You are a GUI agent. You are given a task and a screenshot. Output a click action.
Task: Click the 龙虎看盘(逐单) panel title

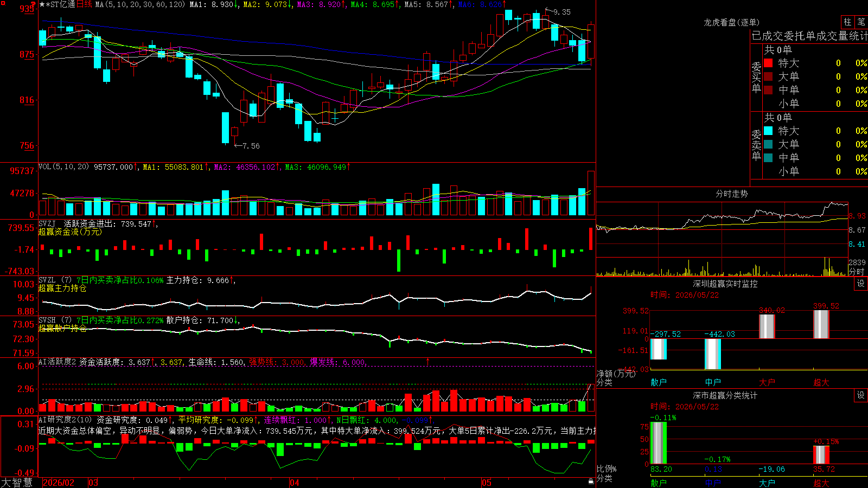[732, 22]
